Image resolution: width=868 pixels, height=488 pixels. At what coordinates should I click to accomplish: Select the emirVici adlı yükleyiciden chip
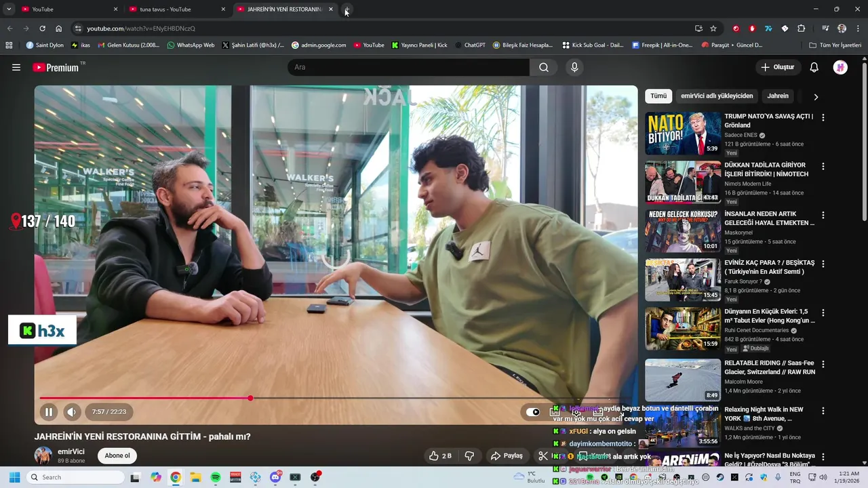tap(717, 96)
